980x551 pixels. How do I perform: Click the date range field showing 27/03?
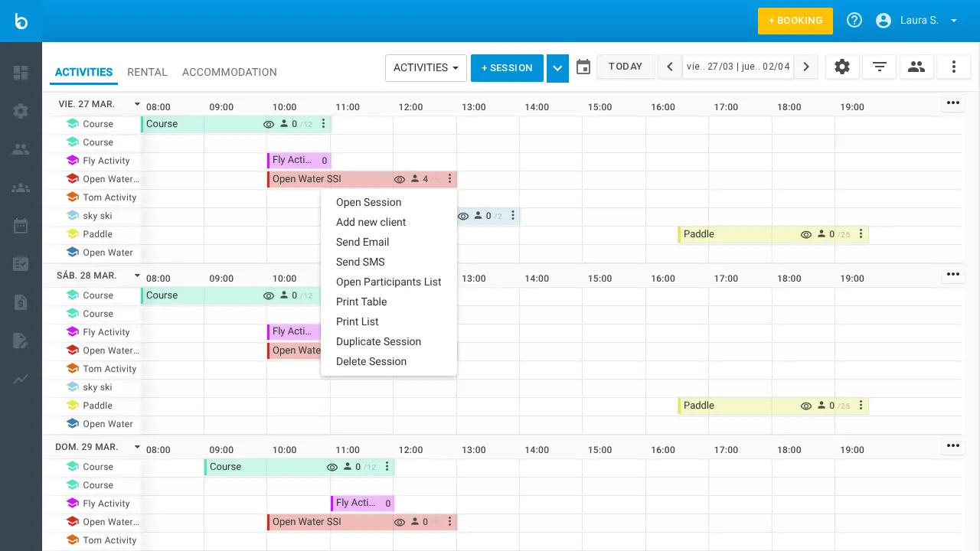737,67
